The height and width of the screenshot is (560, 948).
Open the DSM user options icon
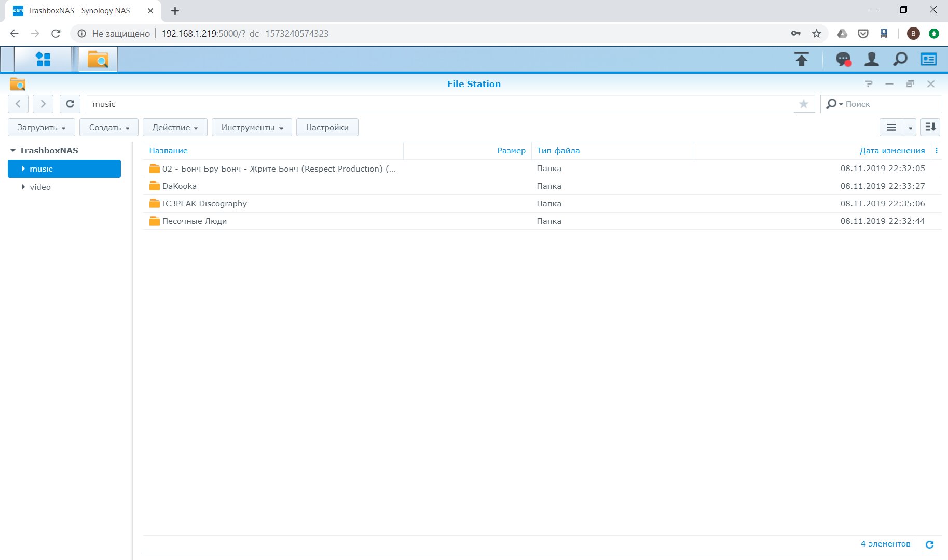(x=872, y=59)
